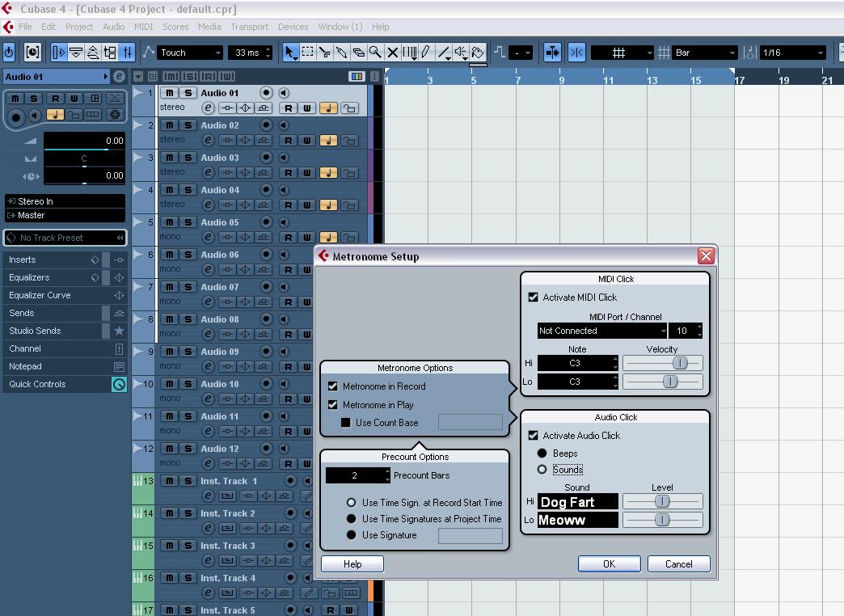Click global Solo button above track list
This screenshot has width=844, height=616.
coord(189,77)
